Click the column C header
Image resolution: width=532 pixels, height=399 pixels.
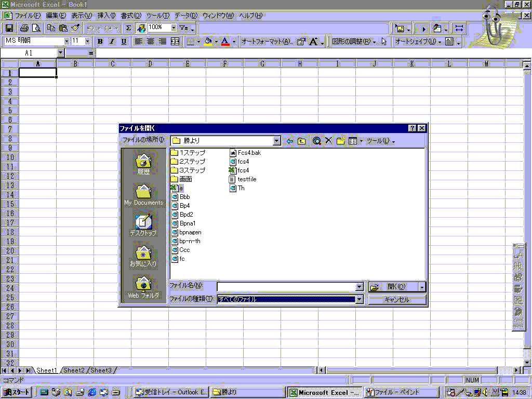pos(113,63)
